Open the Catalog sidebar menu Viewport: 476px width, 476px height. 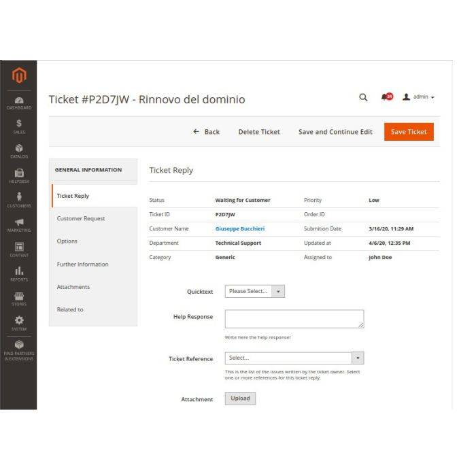pos(19,151)
